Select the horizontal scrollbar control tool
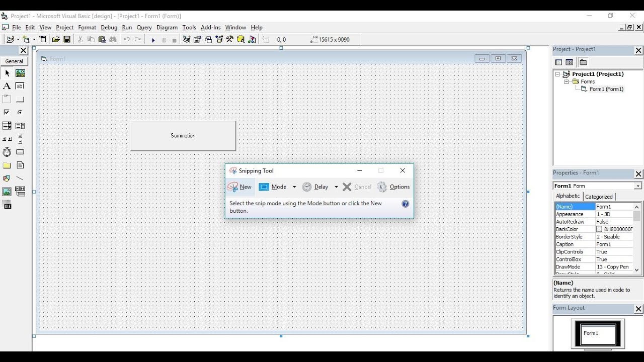This screenshot has width=644, height=362. coord(7,139)
